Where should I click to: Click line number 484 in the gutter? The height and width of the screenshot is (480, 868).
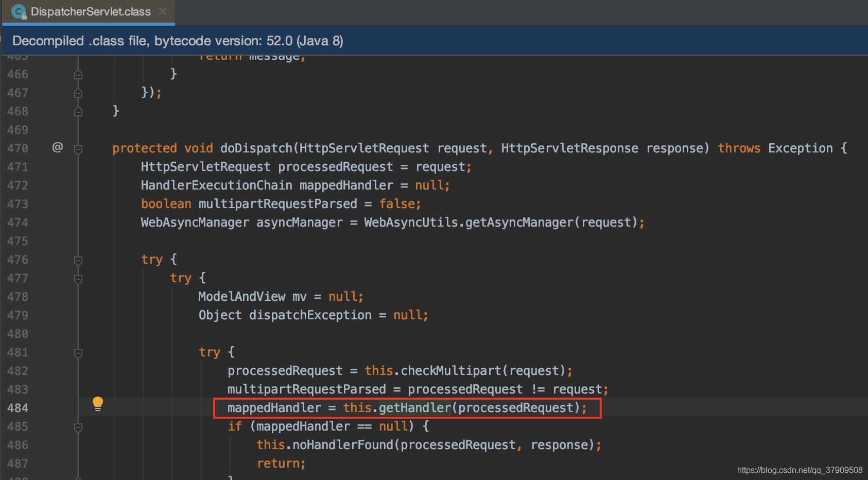tap(18, 408)
